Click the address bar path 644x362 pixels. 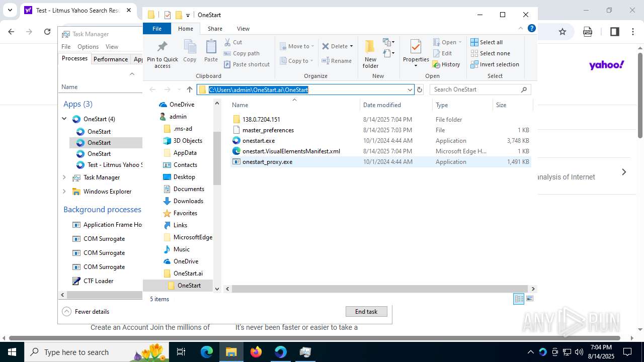[259, 89]
